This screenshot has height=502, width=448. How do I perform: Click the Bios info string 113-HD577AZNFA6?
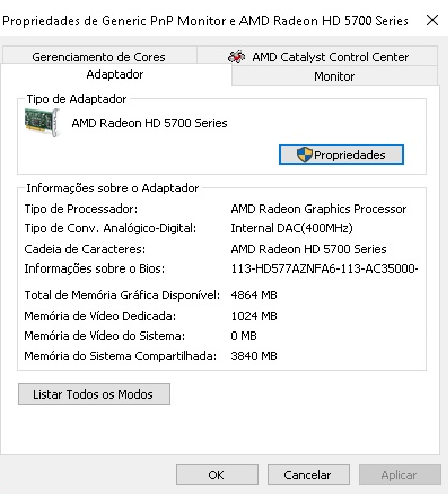325,268
